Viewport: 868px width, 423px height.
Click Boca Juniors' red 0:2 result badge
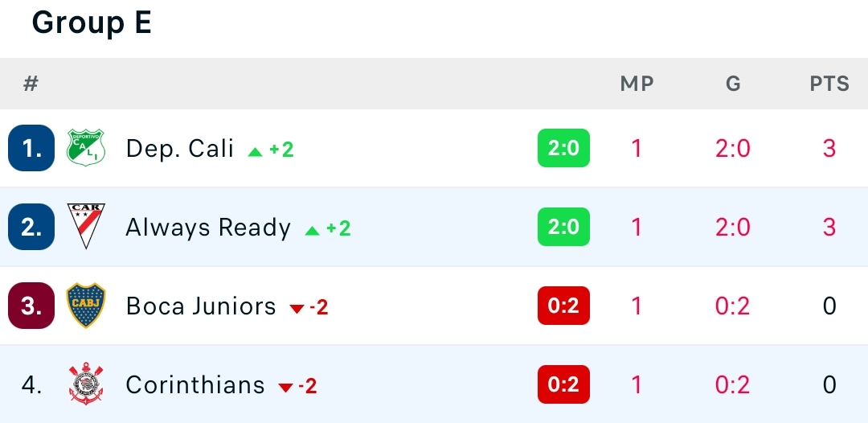tap(563, 306)
